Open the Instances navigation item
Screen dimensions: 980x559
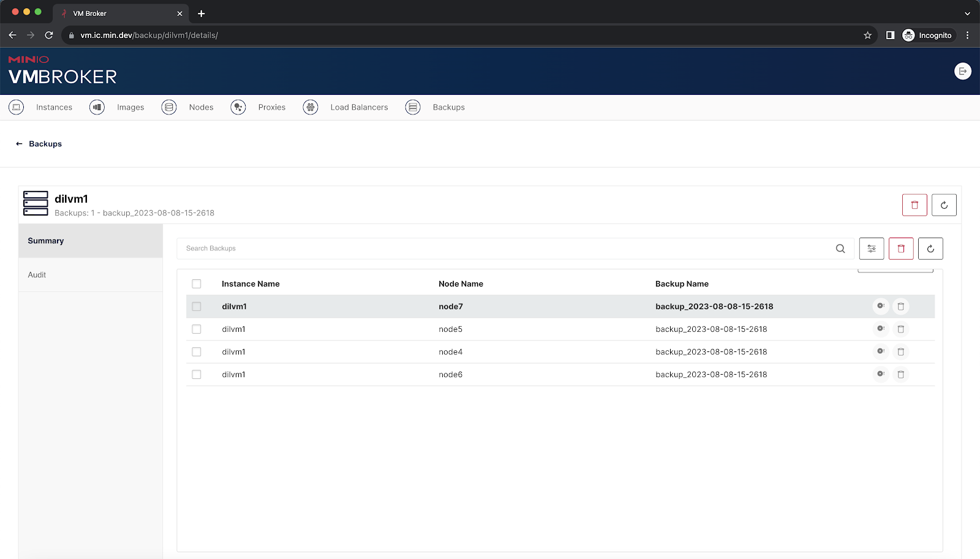click(x=54, y=107)
